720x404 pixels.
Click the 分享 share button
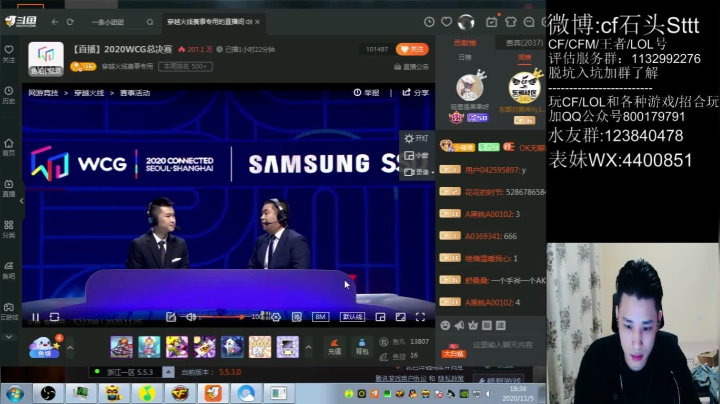coord(416,93)
